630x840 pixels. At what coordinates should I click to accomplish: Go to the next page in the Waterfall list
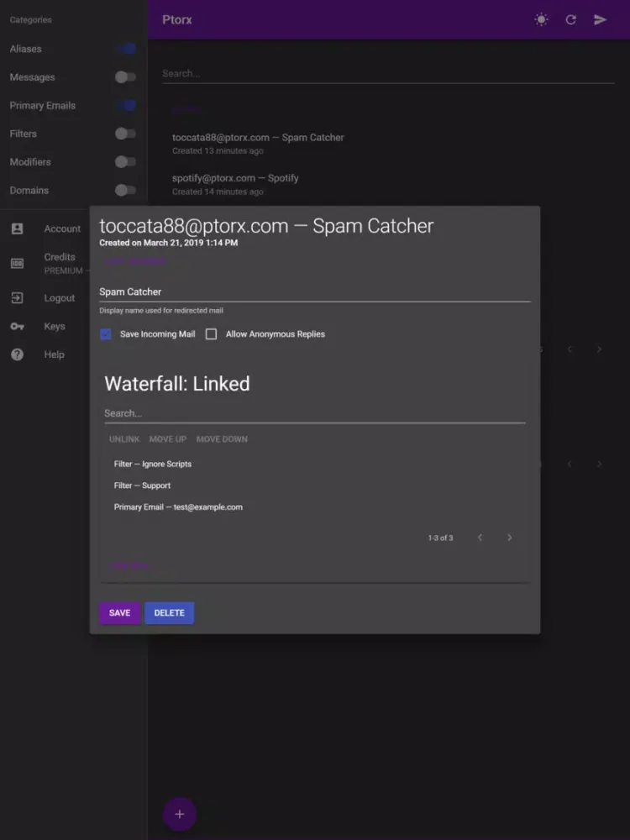(x=510, y=538)
